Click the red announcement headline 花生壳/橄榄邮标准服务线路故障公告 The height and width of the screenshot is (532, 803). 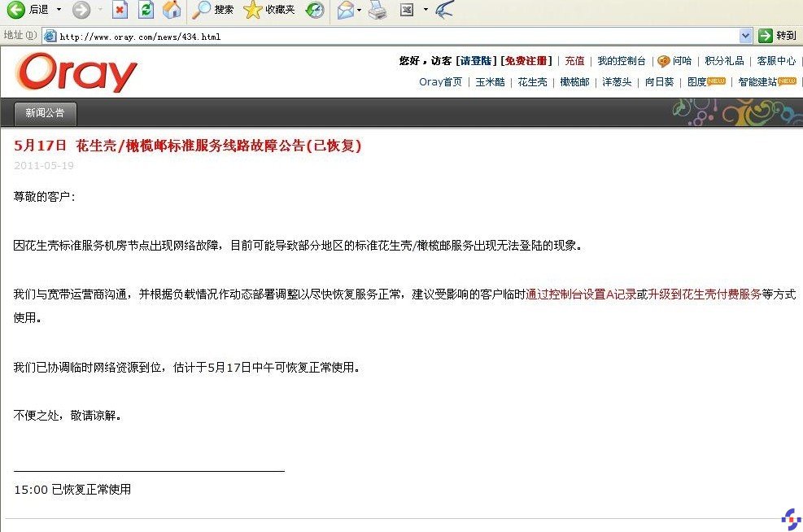click(x=187, y=146)
